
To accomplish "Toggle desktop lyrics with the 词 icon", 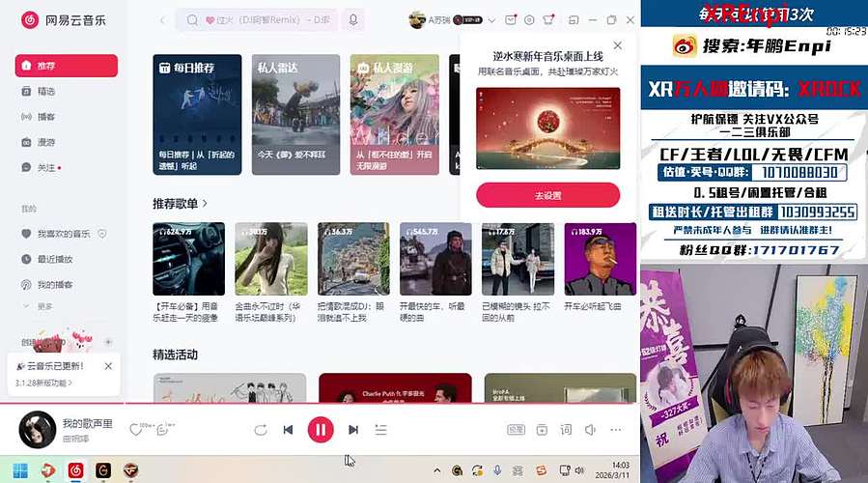I will 566,430.
